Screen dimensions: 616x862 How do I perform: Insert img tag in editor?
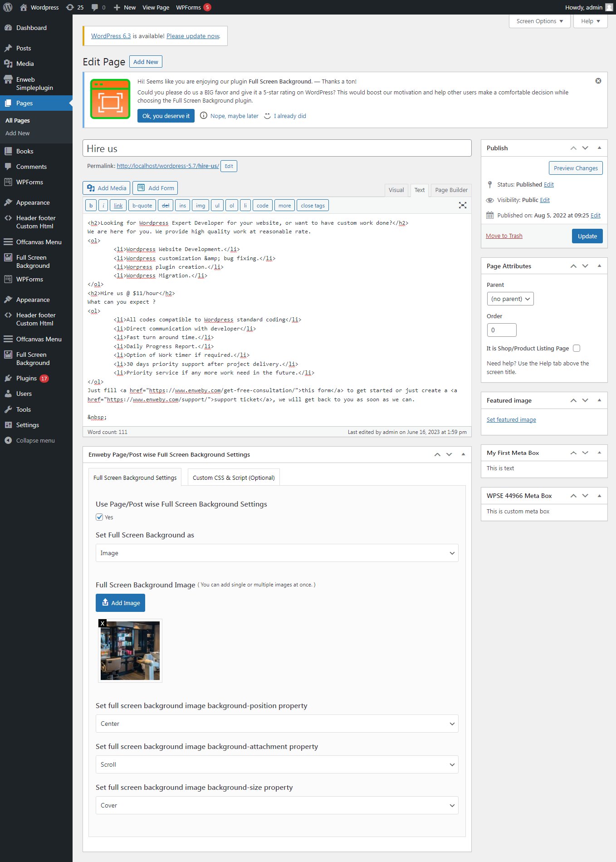(x=200, y=206)
